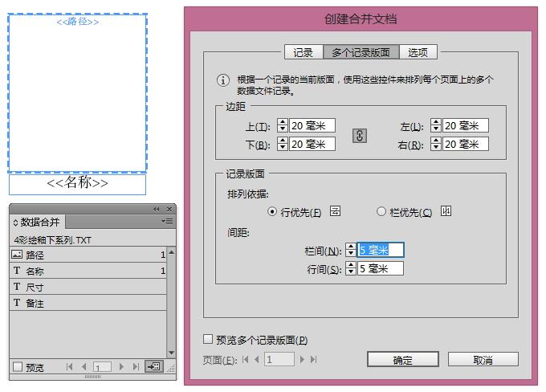Click the 上 margin stepper arrows
Viewport: 546px width, 392px height.
[283, 125]
